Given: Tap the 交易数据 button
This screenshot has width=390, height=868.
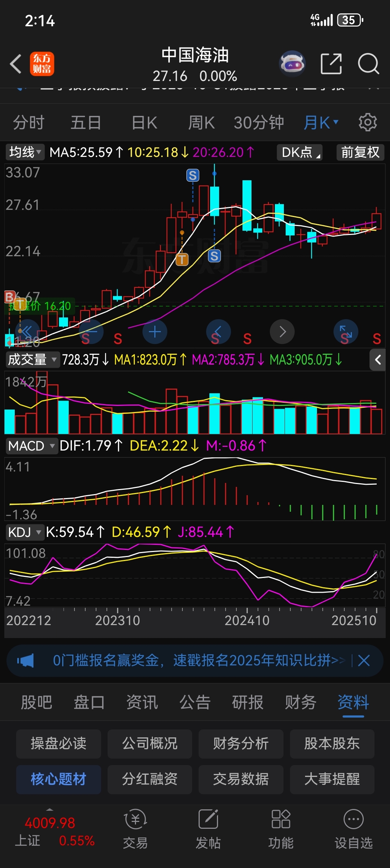Looking at the screenshot, I should tap(241, 779).
